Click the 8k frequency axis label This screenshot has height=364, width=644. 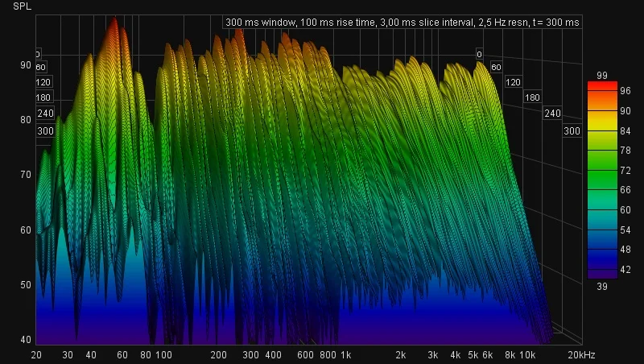510,355
